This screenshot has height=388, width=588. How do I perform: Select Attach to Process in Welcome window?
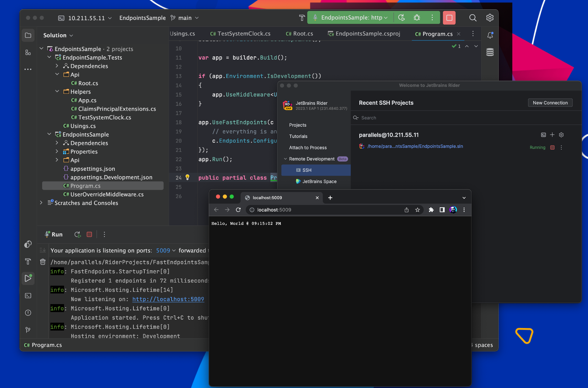pyautogui.click(x=308, y=148)
